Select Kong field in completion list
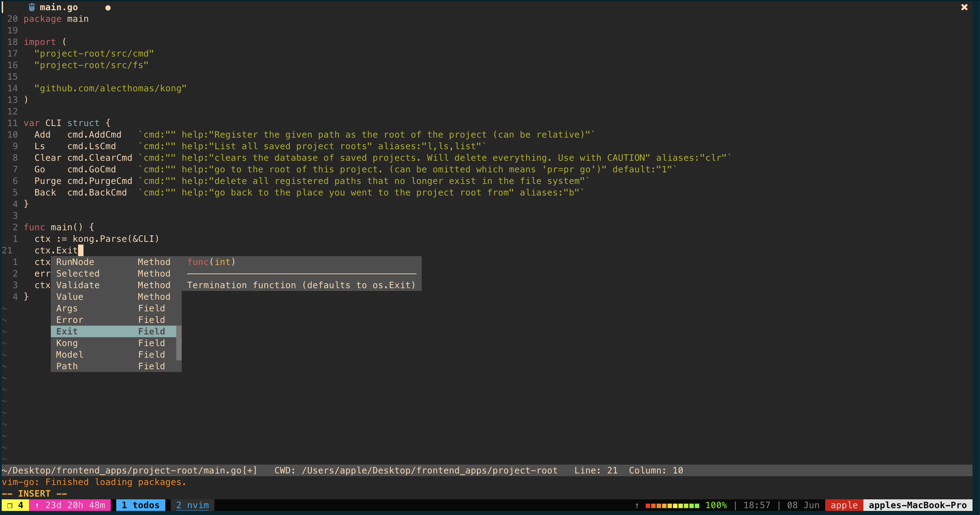 67,343
